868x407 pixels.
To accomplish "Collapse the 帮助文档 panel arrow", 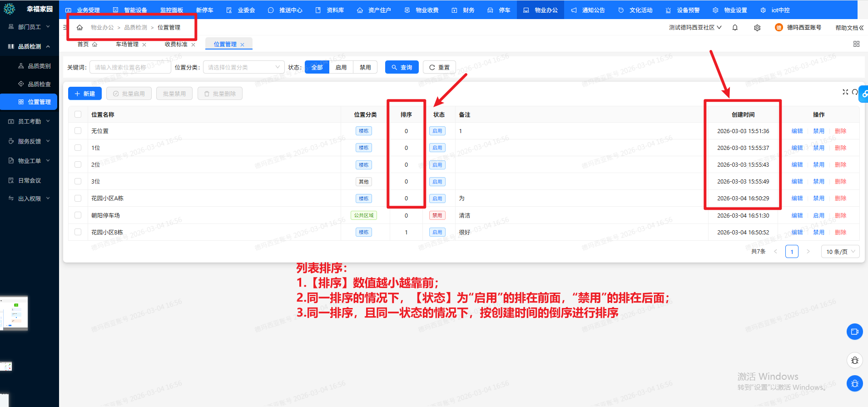I will 861,28.
